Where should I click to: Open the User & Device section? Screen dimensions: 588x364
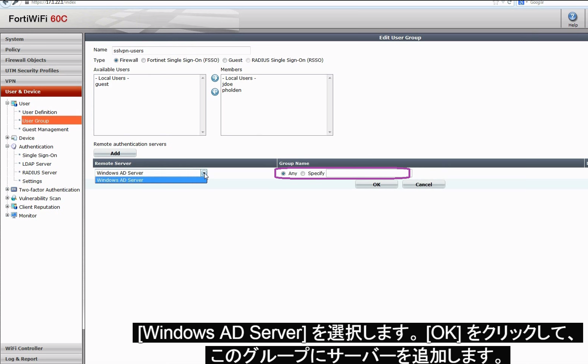[x=41, y=91]
